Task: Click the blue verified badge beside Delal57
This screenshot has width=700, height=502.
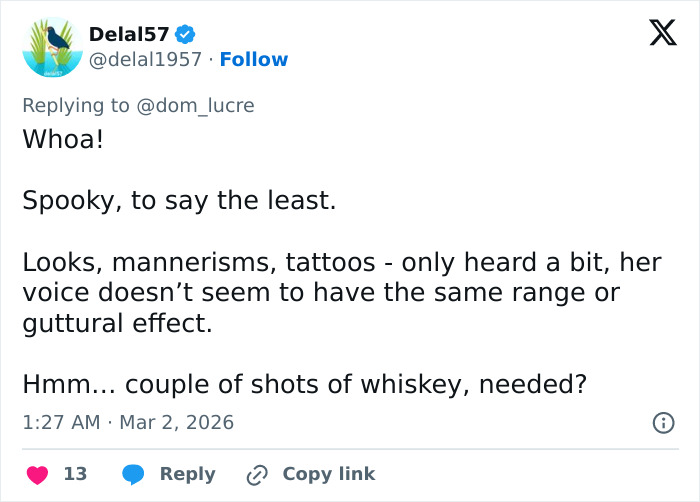Action: click(x=185, y=34)
